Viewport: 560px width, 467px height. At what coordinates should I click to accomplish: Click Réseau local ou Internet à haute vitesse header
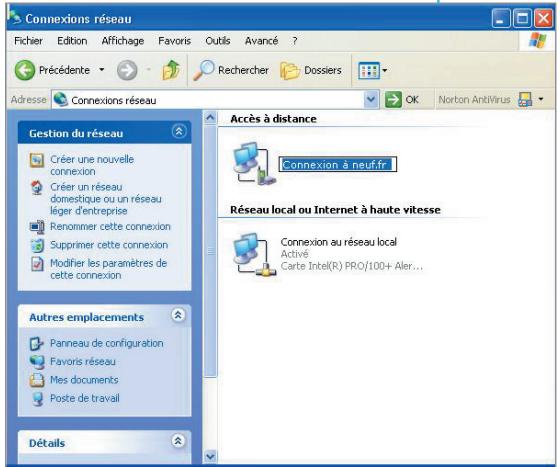coord(335,210)
